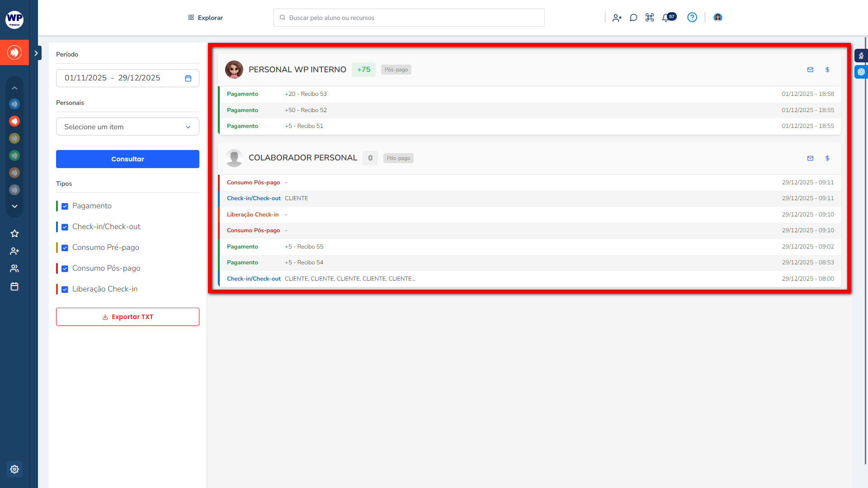Click dollar icon for COLABORADOR PERSONAL

click(x=827, y=158)
